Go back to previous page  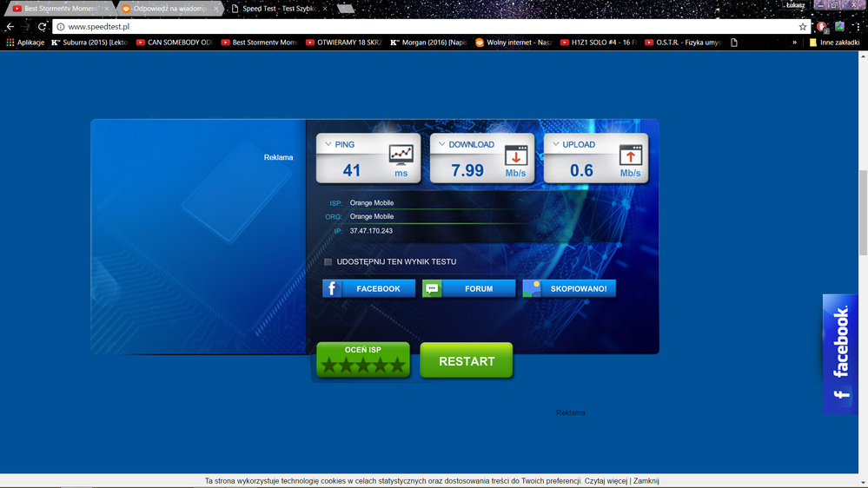click(x=10, y=27)
